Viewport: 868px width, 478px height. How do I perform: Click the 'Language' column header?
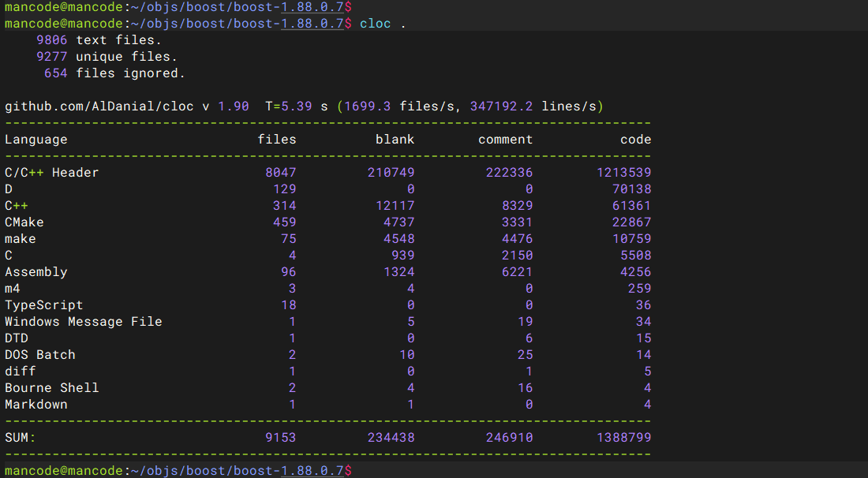(36, 140)
